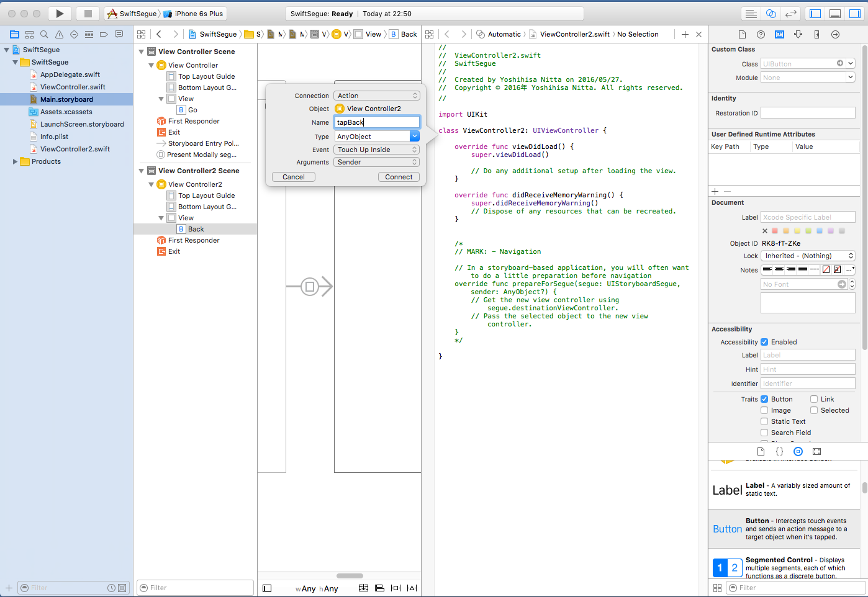Expand the Products folder
The image size is (868, 597).
tap(15, 161)
